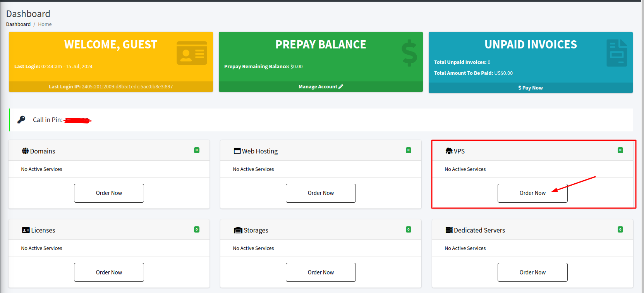Click the green count badge on Licenses card
Image resolution: width=644 pixels, height=293 pixels.
[x=197, y=229]
